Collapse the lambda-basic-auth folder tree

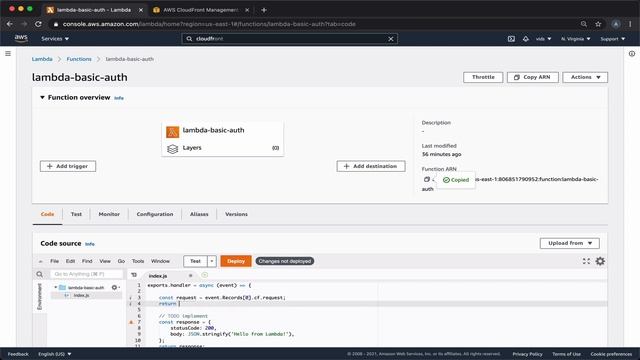tap(56, 287)
